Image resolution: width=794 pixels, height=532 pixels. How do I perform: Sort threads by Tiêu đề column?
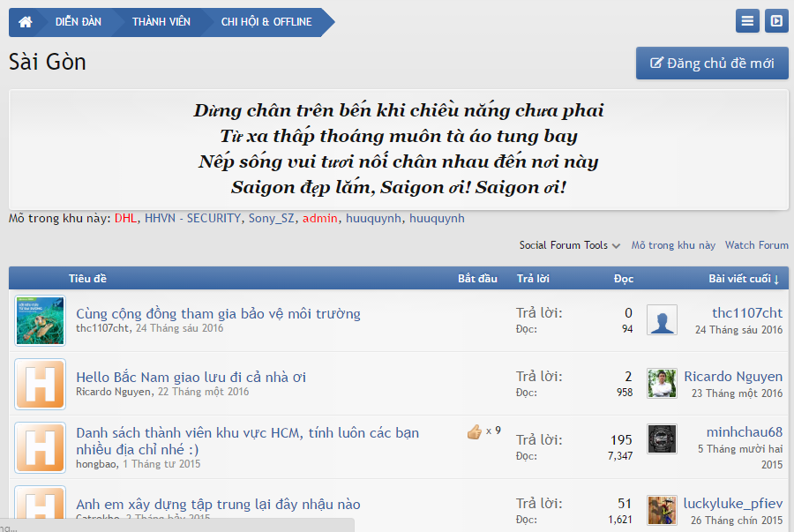click(87, 279)
